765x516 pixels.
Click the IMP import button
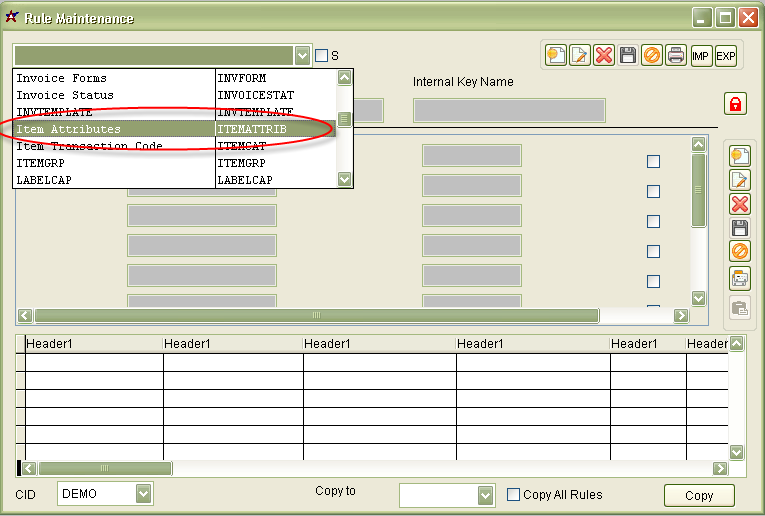click(701, 56)
